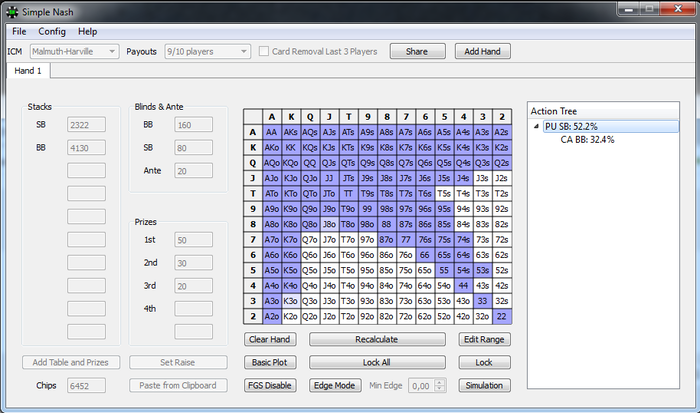Close the Simple Nash window

[677, 9]
